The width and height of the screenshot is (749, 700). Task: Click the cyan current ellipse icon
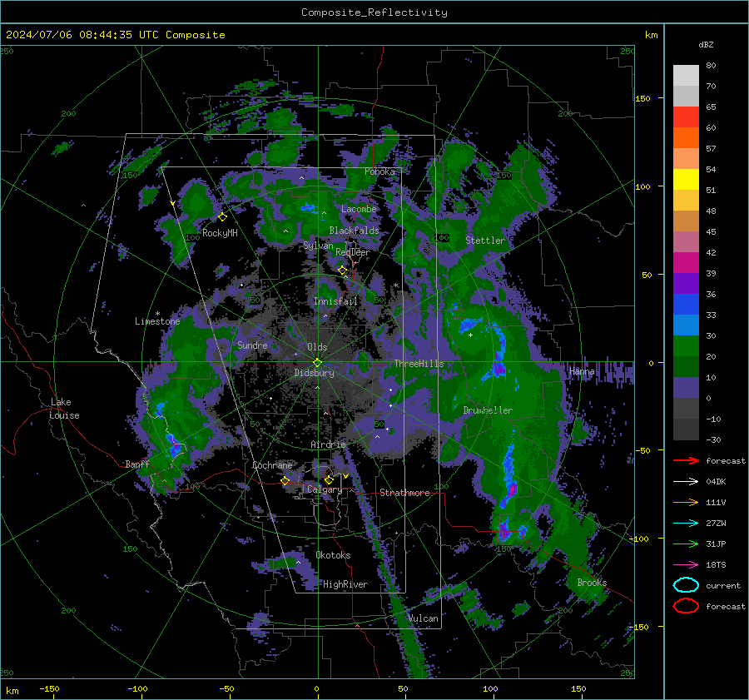tap(686, 585)
